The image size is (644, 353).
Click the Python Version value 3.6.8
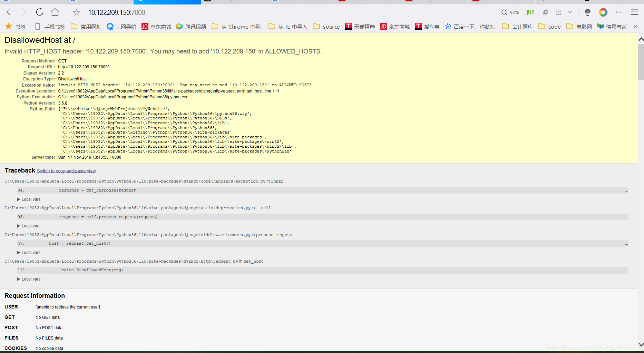click(x=63, y=103)
